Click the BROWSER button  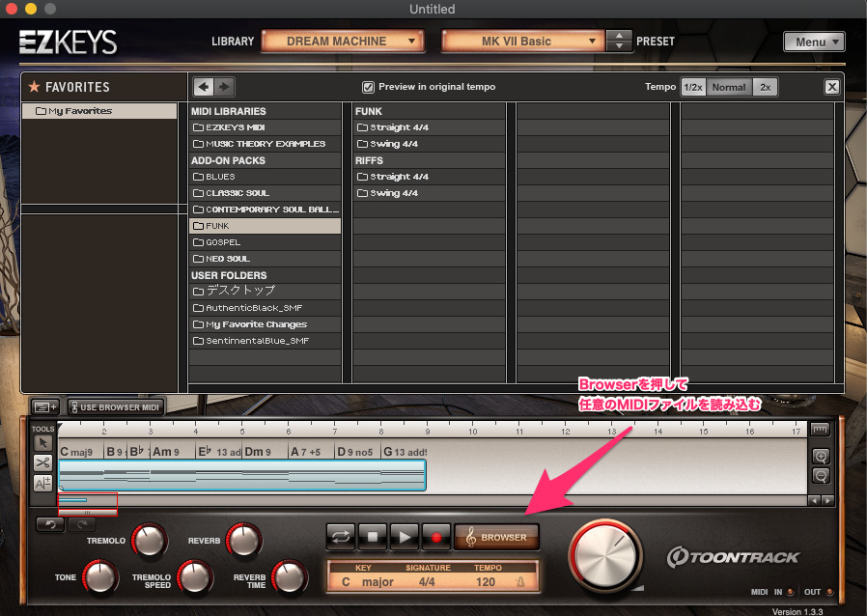coord(496,537)
